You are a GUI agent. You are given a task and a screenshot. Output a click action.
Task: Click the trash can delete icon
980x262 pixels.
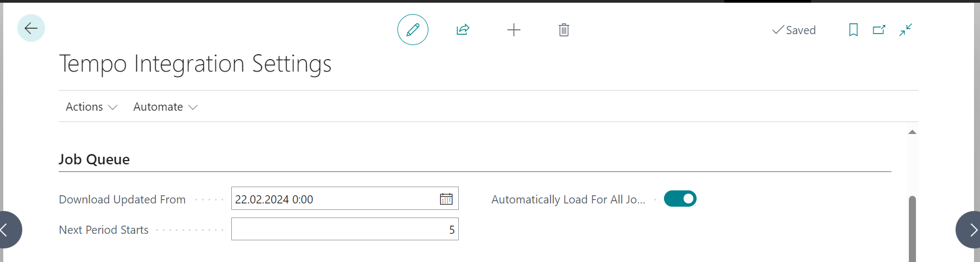(x=564, y=30)
